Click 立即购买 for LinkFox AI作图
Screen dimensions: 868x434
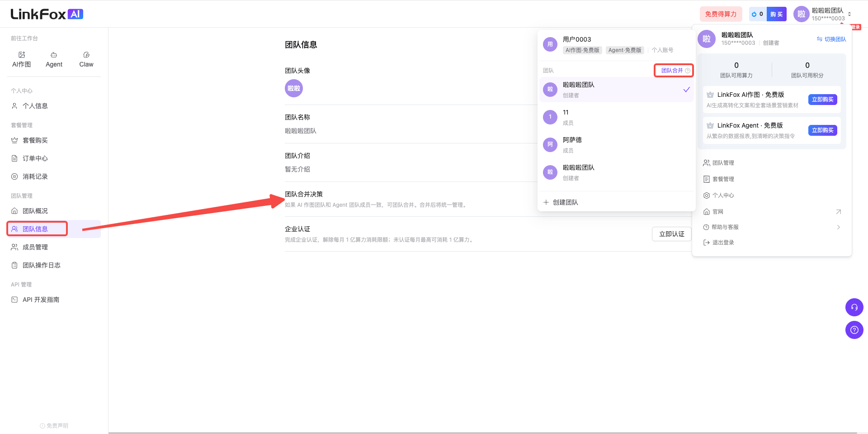point(822,100)
